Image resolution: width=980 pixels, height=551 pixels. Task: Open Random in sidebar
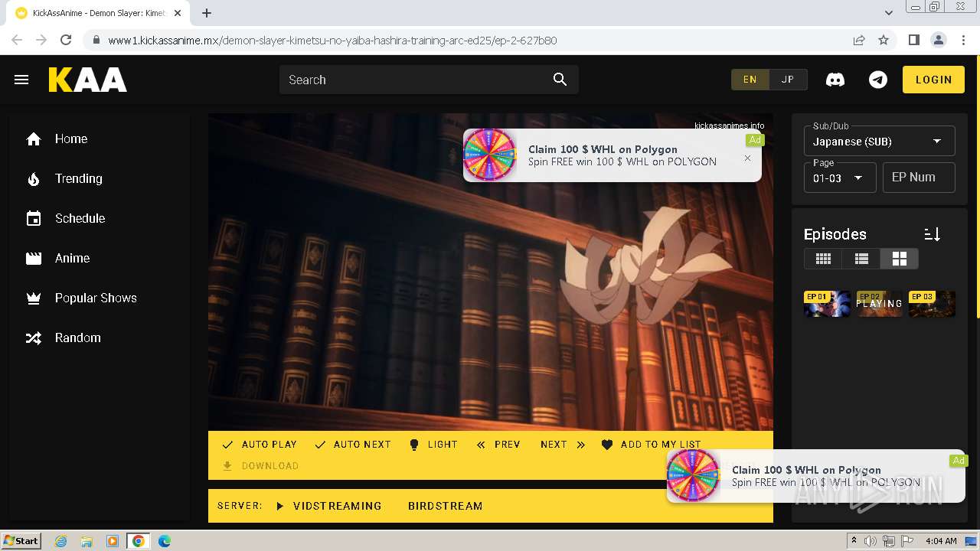[100, 337]
